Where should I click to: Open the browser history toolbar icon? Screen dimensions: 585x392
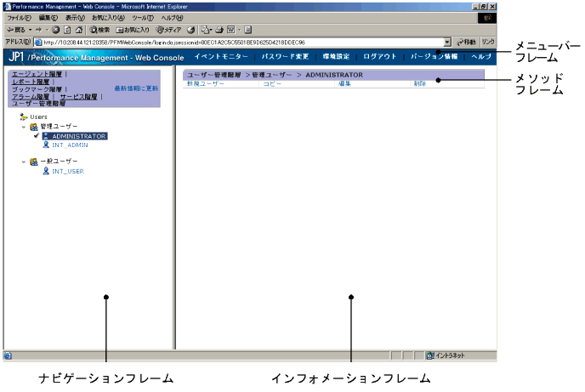pyautogui.click(x=191, y=30)
